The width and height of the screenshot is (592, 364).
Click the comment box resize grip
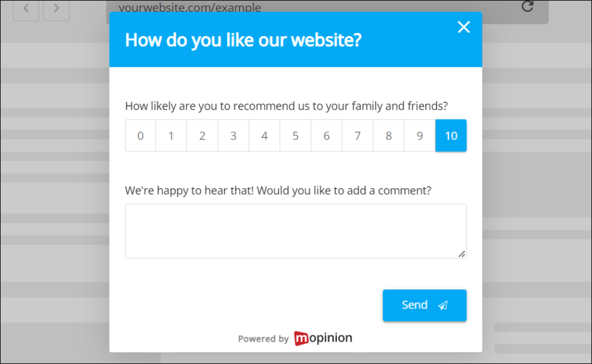tap(462, 254)
